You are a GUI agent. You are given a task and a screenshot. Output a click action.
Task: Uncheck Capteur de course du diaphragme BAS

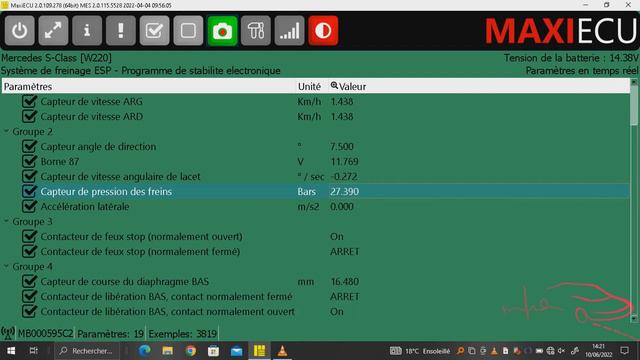coord(29,281)
